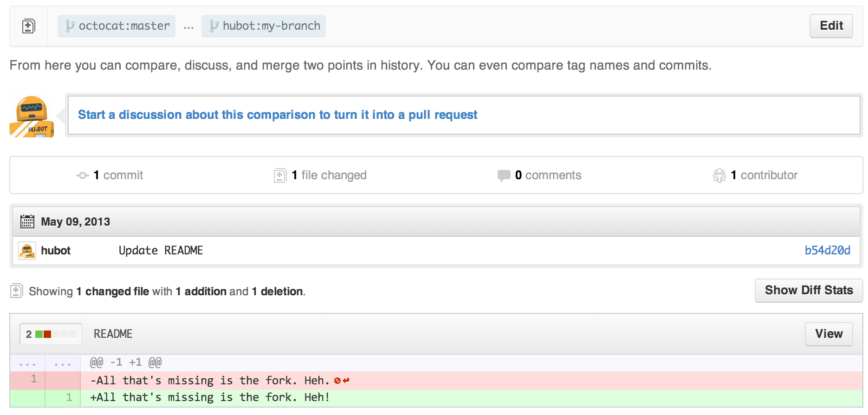Click the contributor people icon
Viewport: 868px width, 415px height.
pyautogui.click(x=719, y=175)
